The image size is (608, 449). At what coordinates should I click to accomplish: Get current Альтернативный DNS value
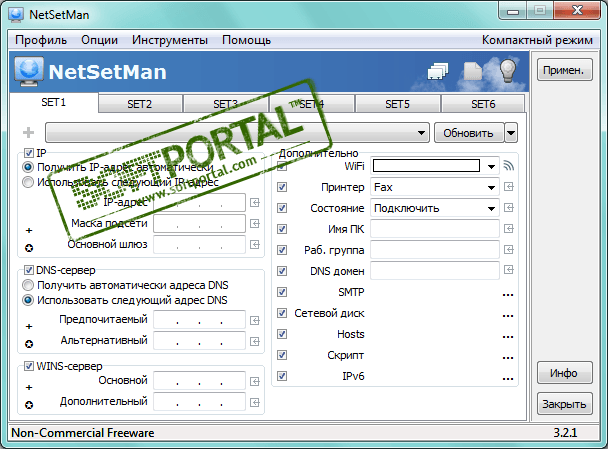point(255,341)
